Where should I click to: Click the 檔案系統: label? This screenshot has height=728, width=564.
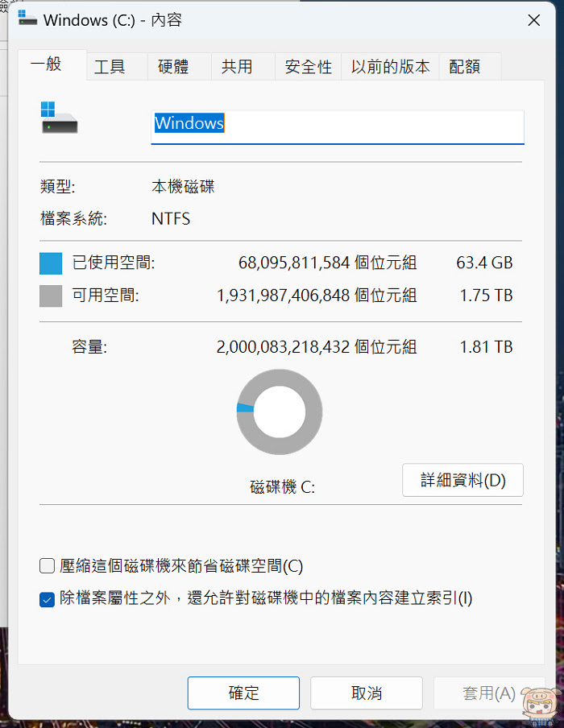click(73, 219)
